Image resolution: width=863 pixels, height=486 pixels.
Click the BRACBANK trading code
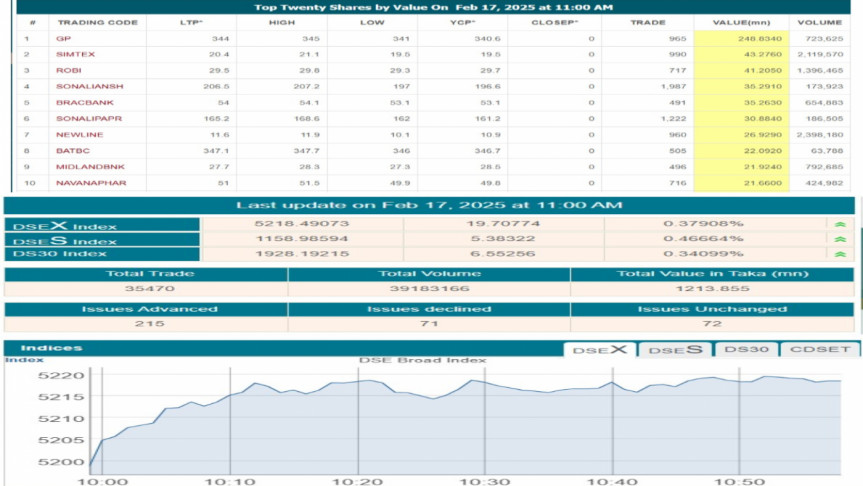click(77, 103)
